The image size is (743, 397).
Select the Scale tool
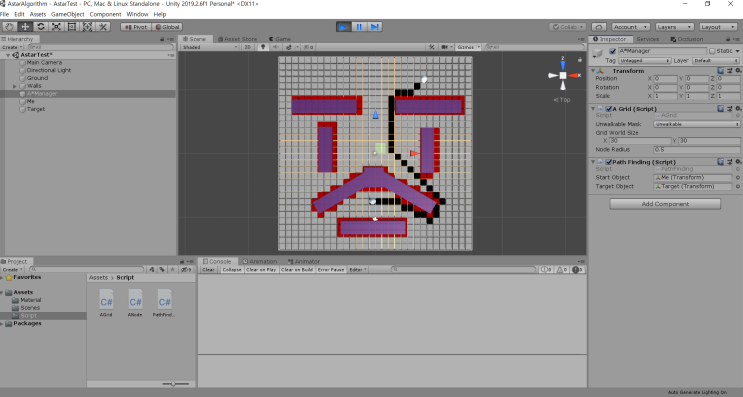pyautogui.click(x=56, y=27)
